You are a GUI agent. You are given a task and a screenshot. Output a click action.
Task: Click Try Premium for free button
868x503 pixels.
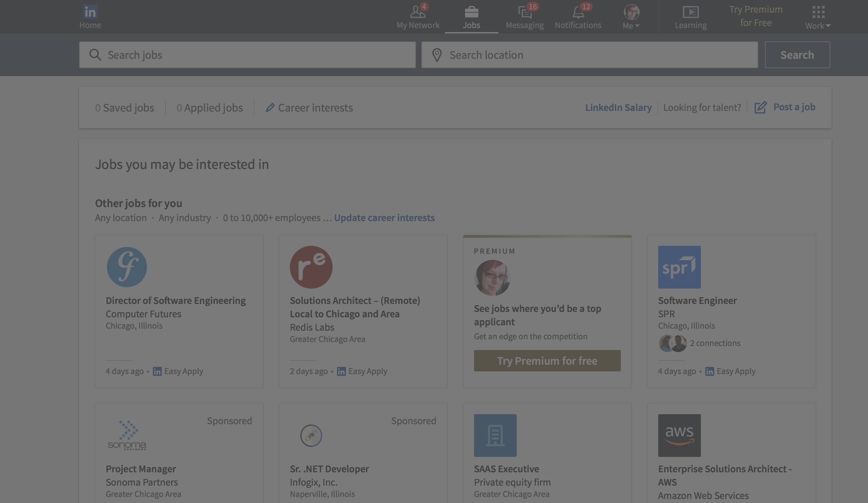547,361
